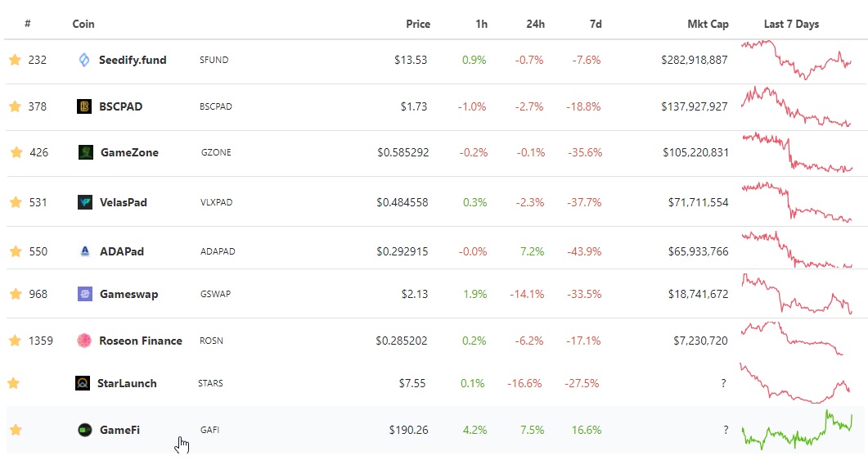
Task: Toggle ADAPad favorite star
Action: tap(16, 251)
